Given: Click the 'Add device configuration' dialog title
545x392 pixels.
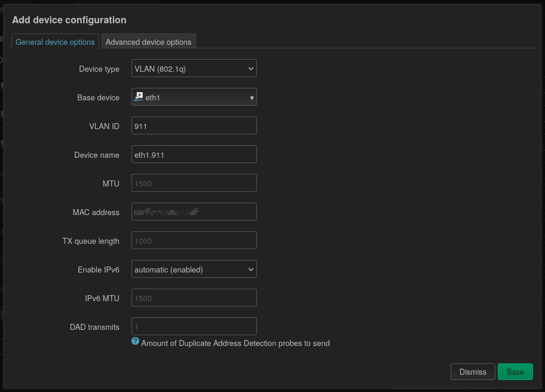Looking at the screenshot, I should tap(69, 20).
